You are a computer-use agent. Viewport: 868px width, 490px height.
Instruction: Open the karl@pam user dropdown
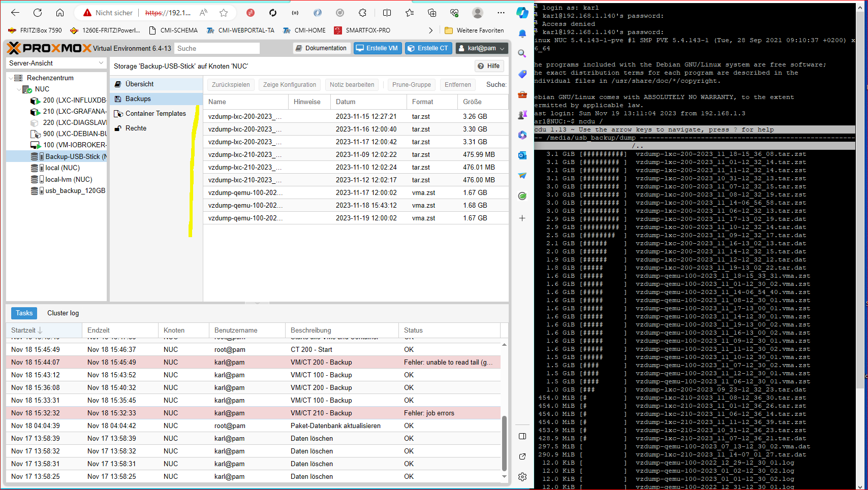click(482, 48)
